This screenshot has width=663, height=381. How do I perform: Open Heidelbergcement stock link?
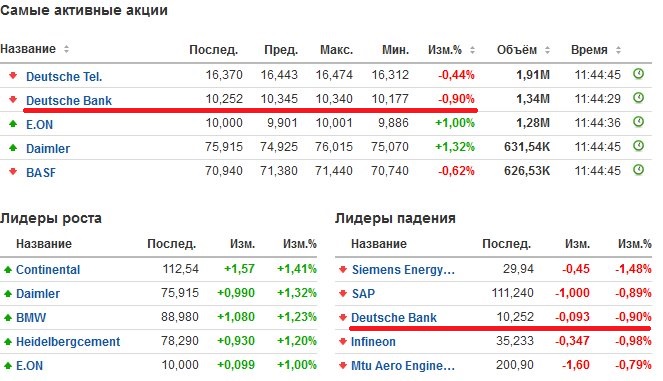[x=68, y=342]
